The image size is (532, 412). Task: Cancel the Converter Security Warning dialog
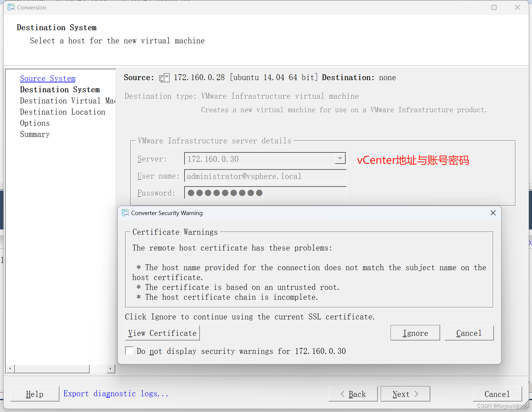(x=469, y=333)
